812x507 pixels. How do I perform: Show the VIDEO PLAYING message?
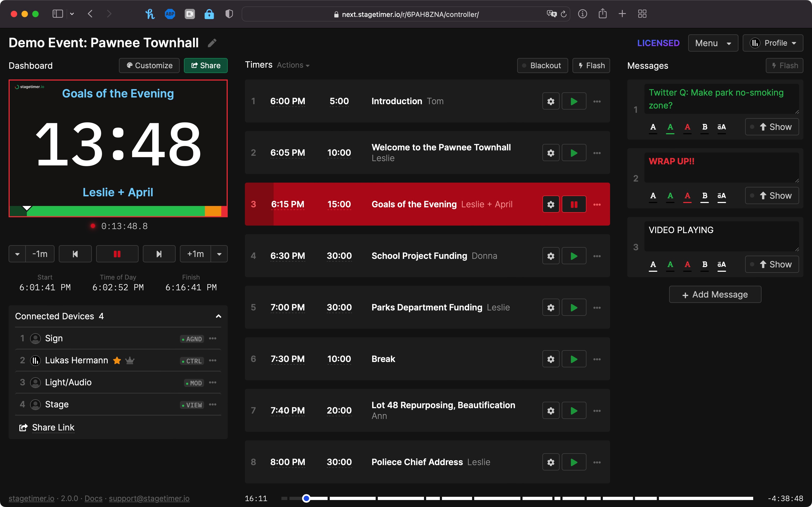click(771, 264)
